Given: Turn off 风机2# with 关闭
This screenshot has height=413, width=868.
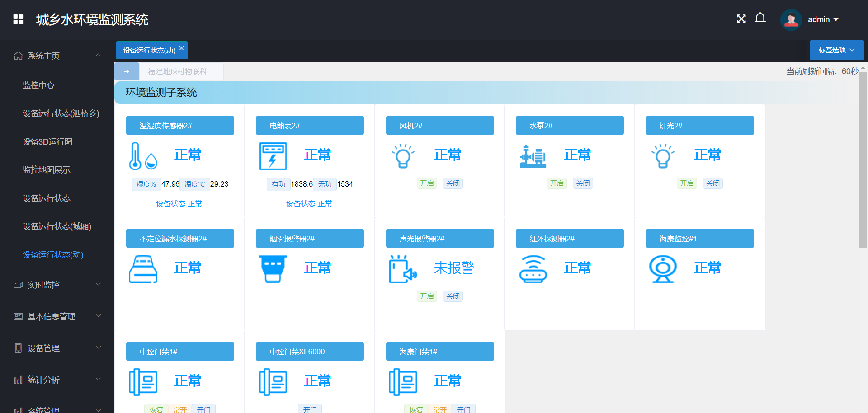Looking at the screenshot, I should (x=453, y=183).
